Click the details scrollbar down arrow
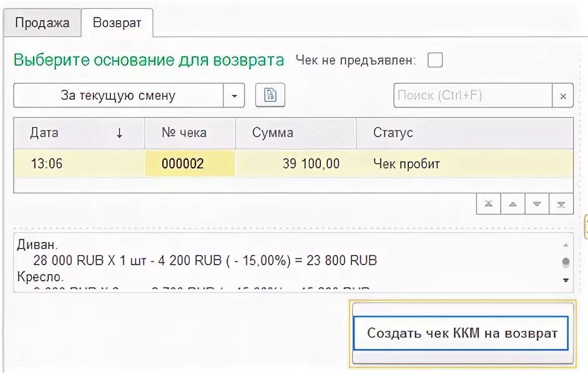 [566, 280]
